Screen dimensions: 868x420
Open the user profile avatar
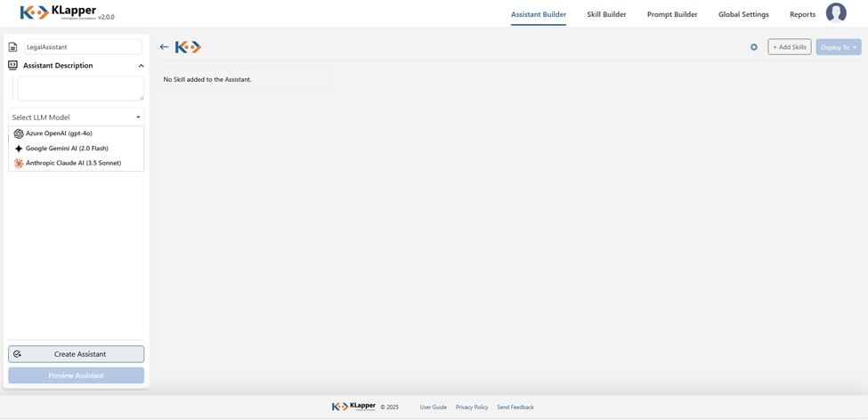point(836,12)
